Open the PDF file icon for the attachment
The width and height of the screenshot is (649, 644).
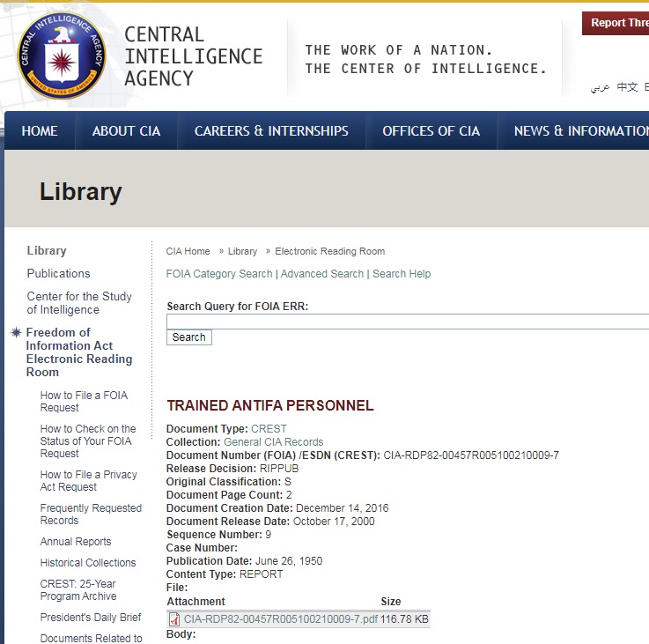(174, 619)
